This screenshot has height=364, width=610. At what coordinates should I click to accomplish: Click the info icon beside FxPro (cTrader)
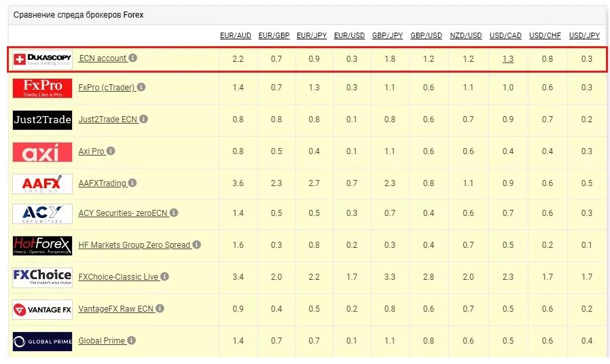141,87
